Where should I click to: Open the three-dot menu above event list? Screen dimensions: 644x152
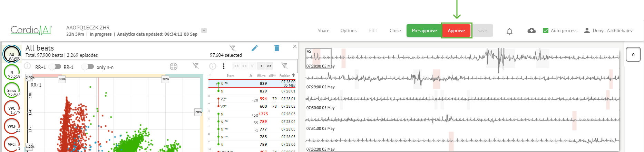click(224, 66)
